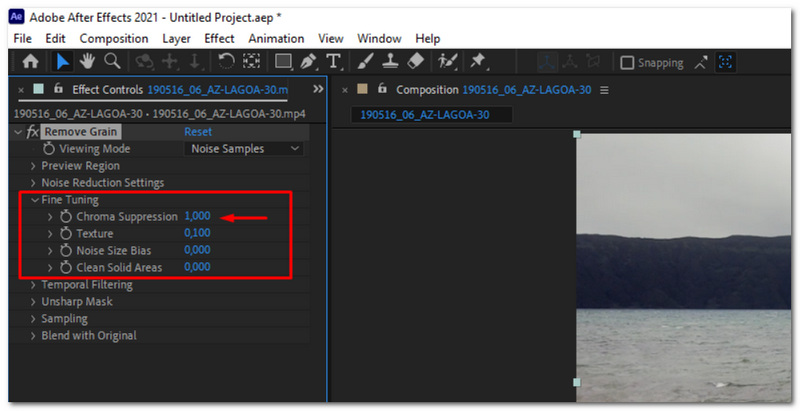800x411 pixels.
Task: Expand the Preview Region group
Action: pos(33,166)
